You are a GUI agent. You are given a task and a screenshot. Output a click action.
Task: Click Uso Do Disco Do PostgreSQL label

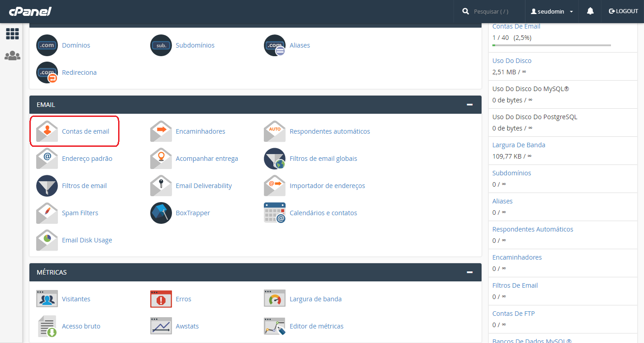pyautogui.click(x=535, y=117)
